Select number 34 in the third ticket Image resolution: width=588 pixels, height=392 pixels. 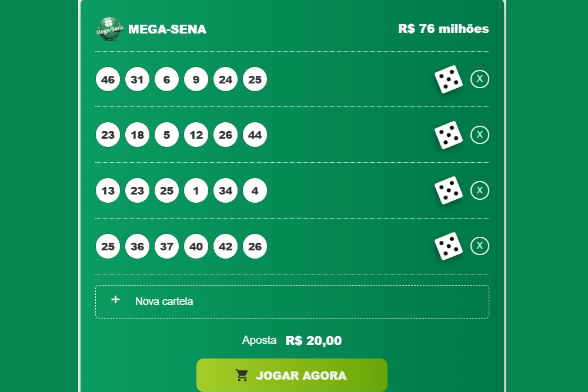click(226, 191)
